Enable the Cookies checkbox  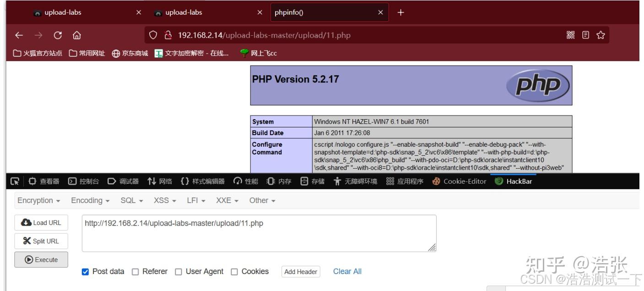tap(234, 272)
